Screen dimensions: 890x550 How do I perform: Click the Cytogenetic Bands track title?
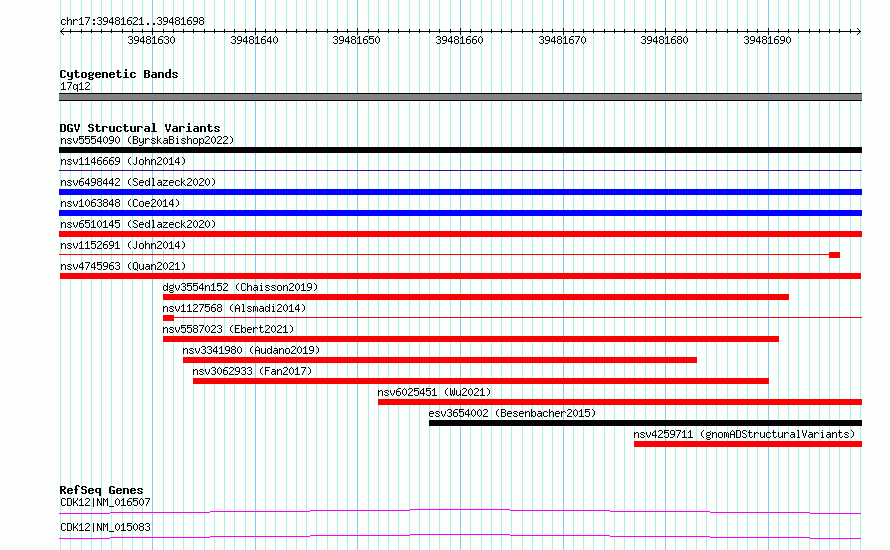tap(119, 74)
